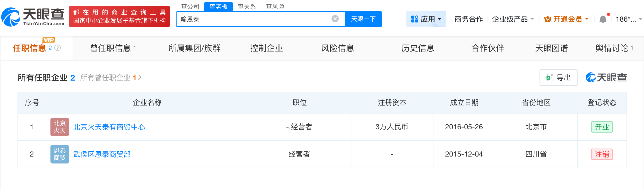Export the list with the 导出 button

pyautogui.click(x=558, y=77)
